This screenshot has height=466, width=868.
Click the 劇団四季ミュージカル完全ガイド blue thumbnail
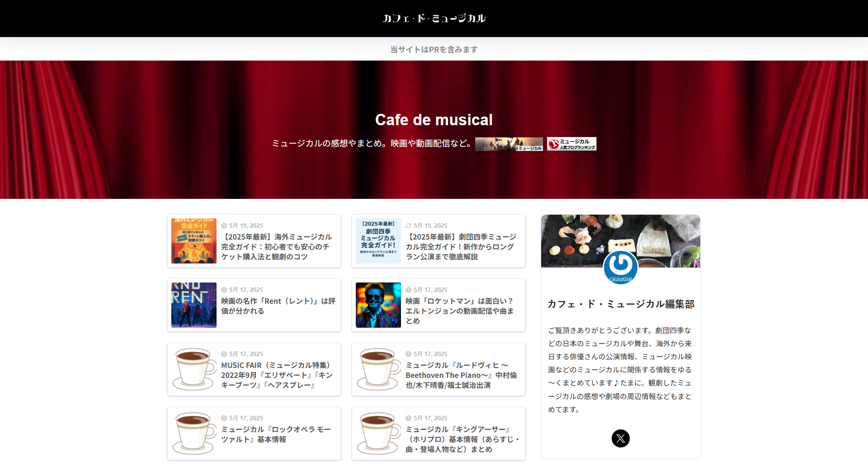coord(378,241)
